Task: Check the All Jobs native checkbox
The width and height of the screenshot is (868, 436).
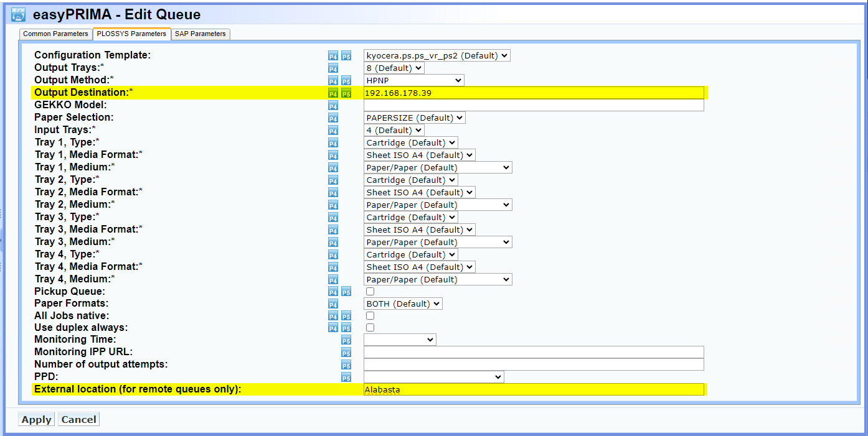Action: pos(370,315)
